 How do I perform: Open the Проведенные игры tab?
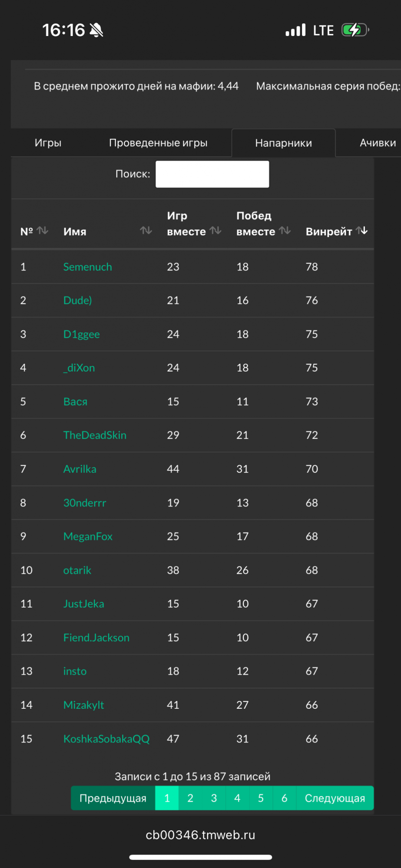(x=158, y=143)
